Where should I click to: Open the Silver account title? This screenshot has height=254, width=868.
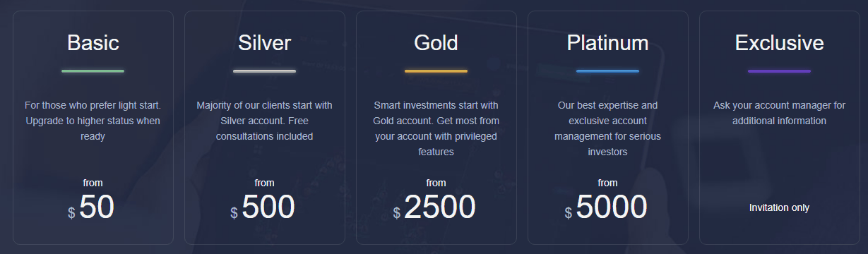pyautogui.click(x=265, y=43)
